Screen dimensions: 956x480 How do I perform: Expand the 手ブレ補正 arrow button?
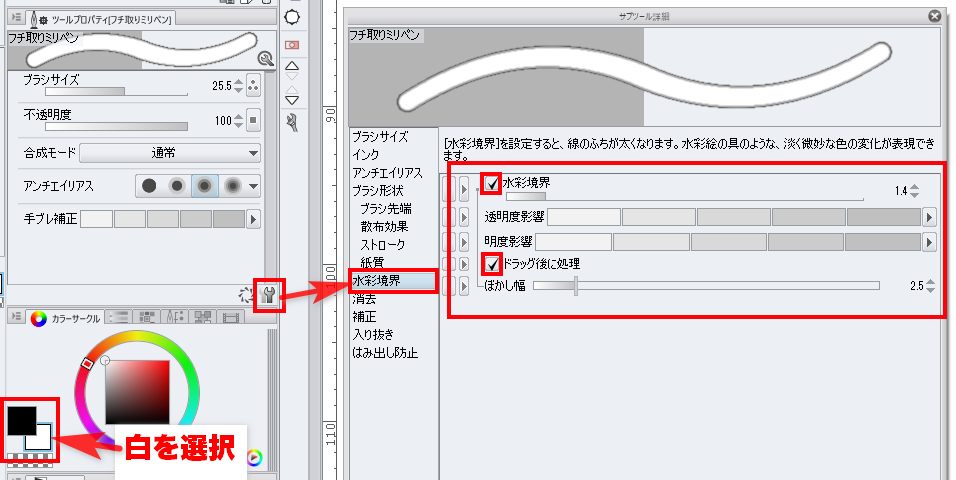[x=254, y=219]
